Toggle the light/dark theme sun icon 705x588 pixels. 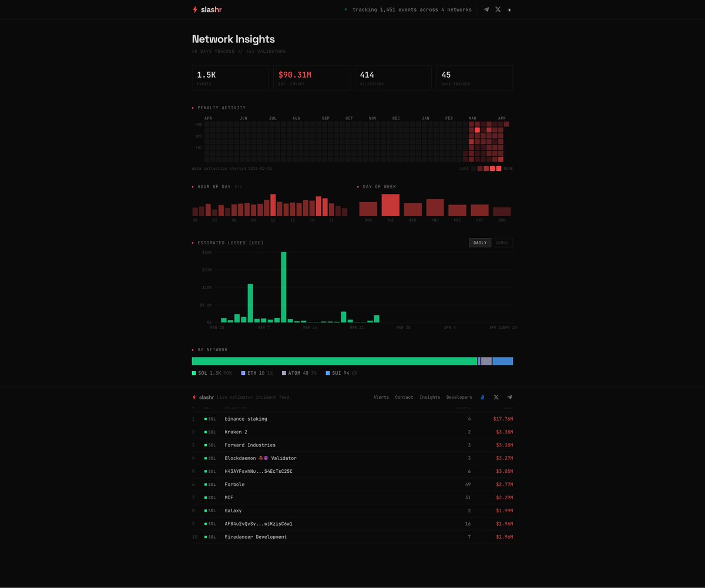coord(509,10)
